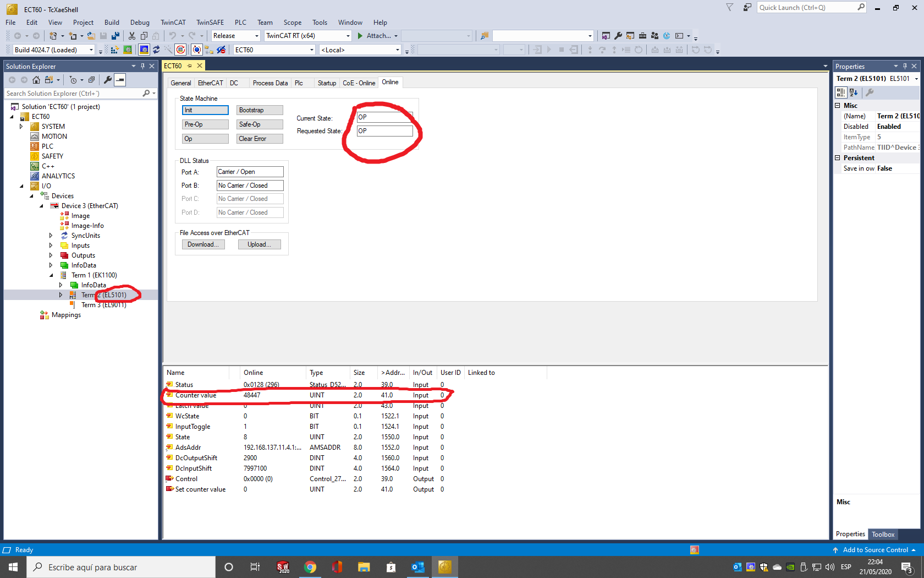The height and width of the screenshot is (578, 924).
Task: Click the Alphabetical sort icon in Properties
Action: (x=854, y=92)
